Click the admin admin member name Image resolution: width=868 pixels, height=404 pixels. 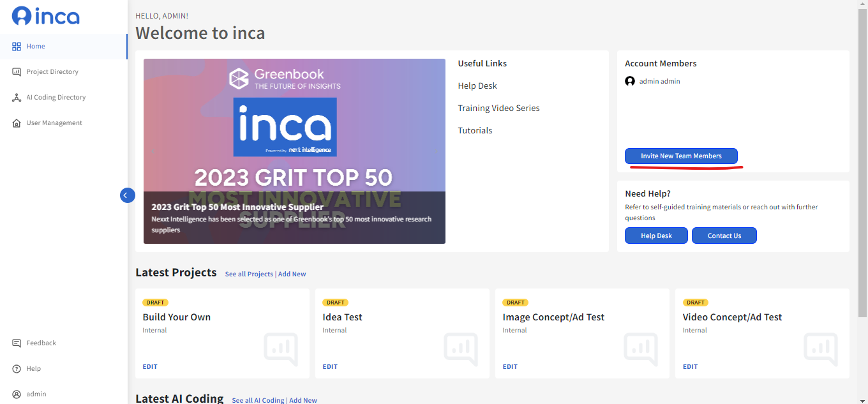[x=659, y=81]
